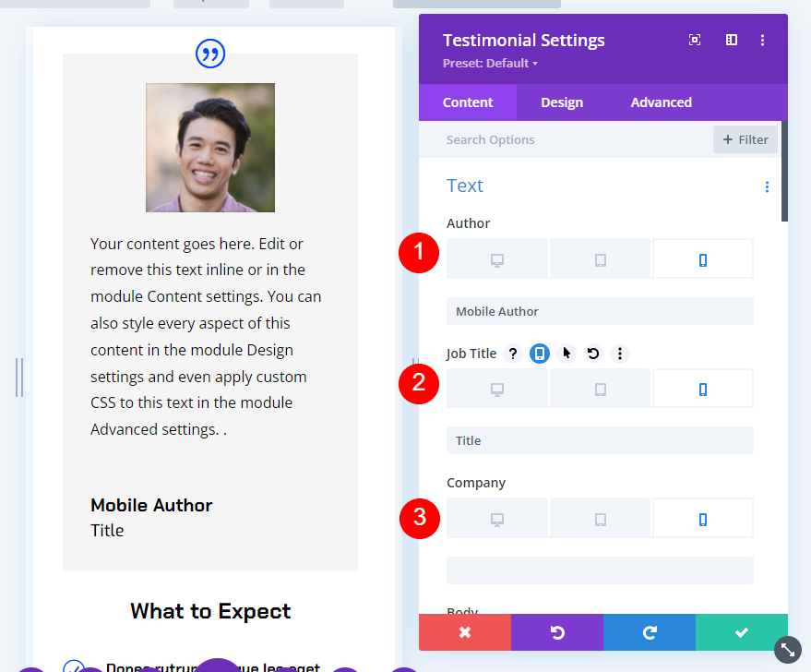The image size is (811, 672).
Task: Click the Job Title help question mark
Action: pyautogui.click(x=513, y=354)
